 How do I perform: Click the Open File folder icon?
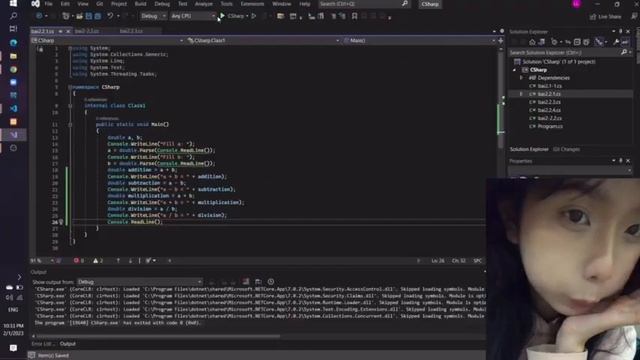coord(80,16)
